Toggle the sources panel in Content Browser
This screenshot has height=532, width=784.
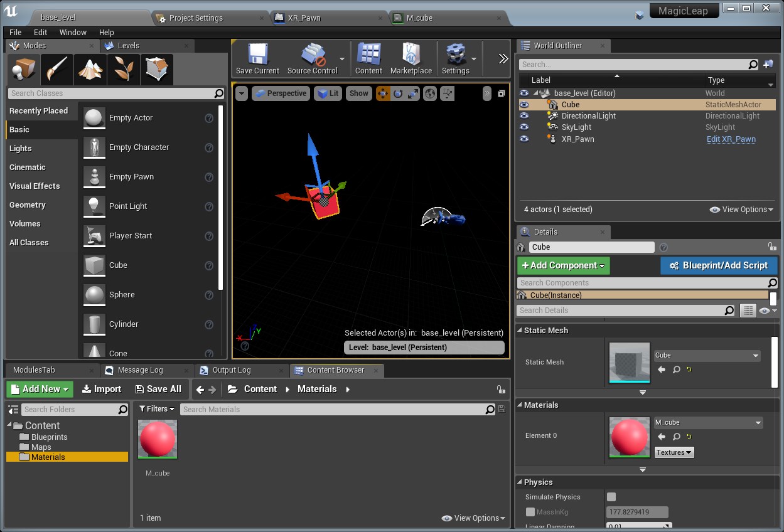pos(13,410)
